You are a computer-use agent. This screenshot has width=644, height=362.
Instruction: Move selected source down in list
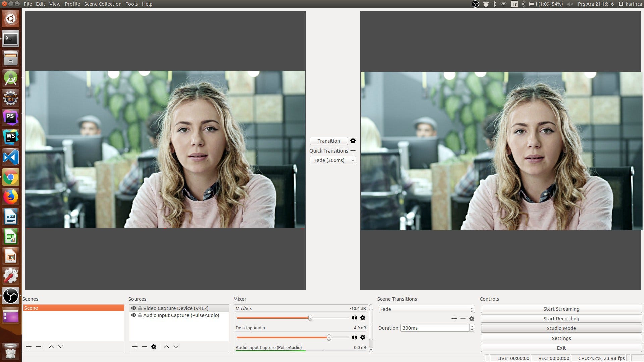pyautogui.click(x=176, y=347)
